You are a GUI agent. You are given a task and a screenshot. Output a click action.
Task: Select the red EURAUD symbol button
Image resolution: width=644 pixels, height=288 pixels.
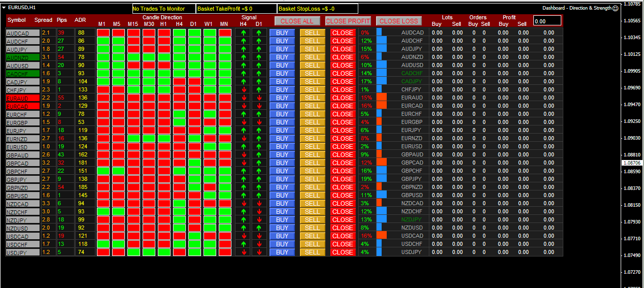click(22, 98)
